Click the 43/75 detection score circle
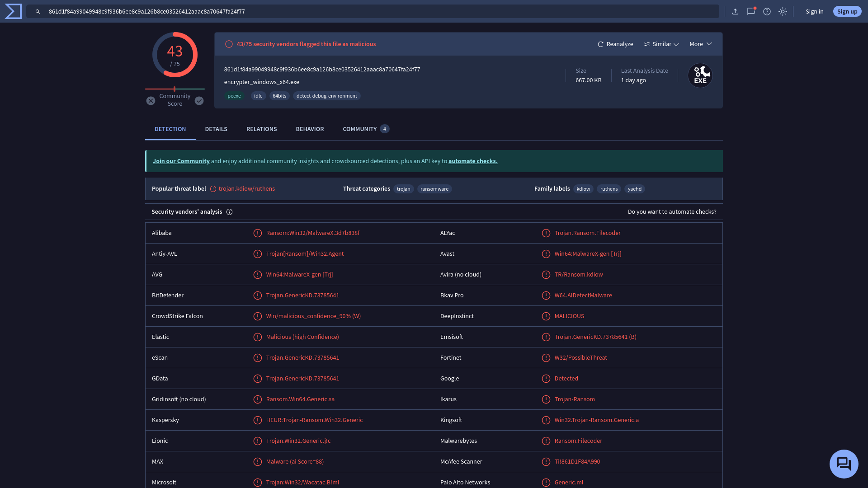Screen dimensions: 868x488 click(175, 55)
